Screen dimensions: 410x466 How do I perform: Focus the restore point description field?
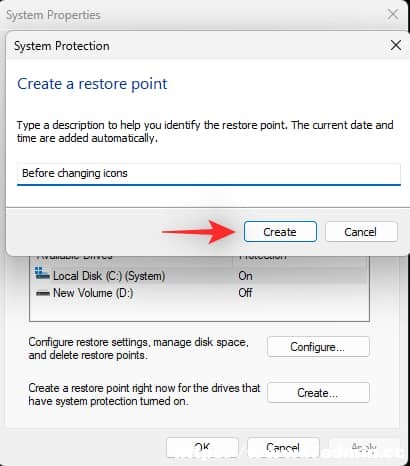click(209, 174)
